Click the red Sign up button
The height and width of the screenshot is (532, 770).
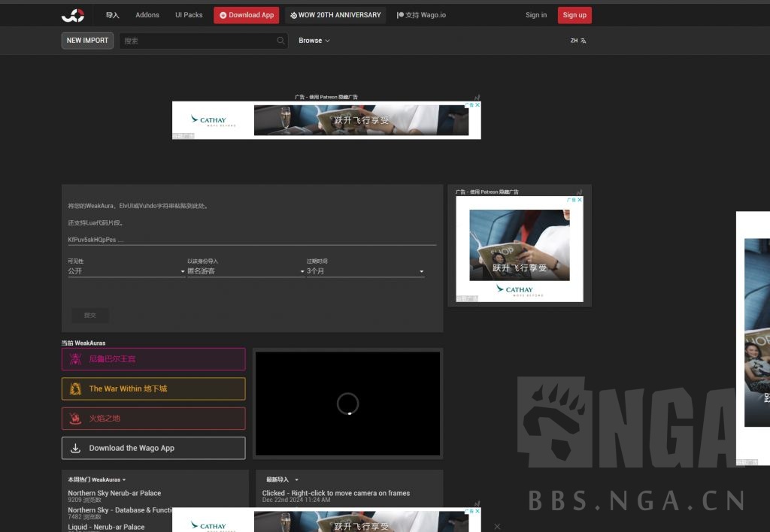[x=574, y=15]
